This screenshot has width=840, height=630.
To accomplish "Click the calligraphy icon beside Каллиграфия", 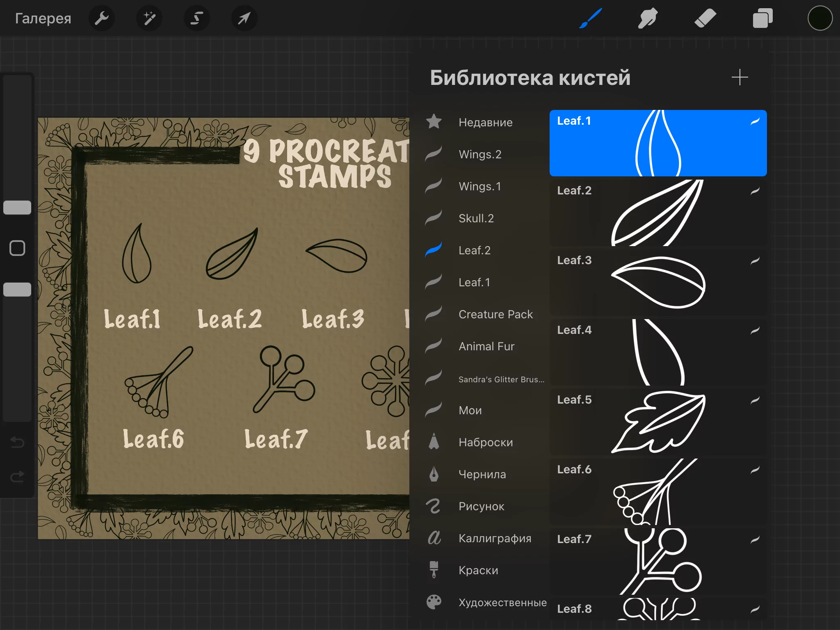I will click(434, 537).
